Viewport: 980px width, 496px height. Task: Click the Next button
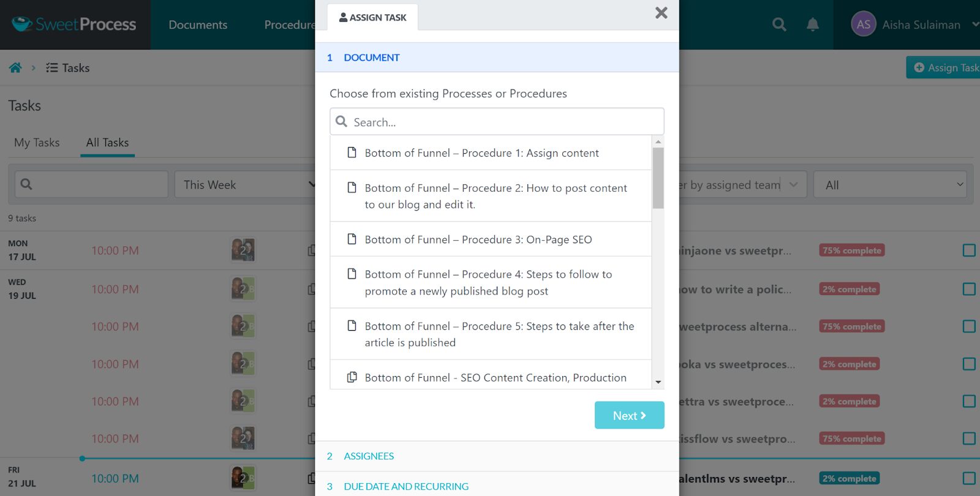click(629, 415)
